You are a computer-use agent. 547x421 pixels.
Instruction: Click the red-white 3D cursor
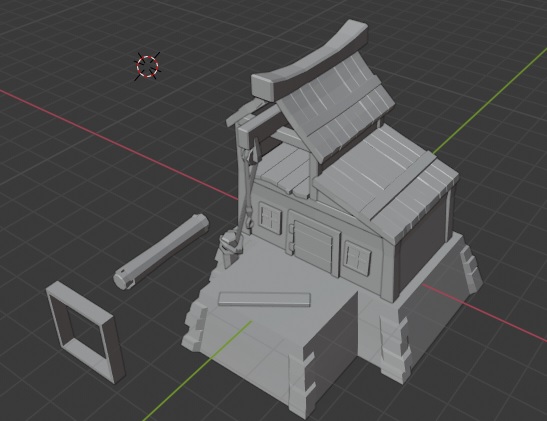(148, 66)
